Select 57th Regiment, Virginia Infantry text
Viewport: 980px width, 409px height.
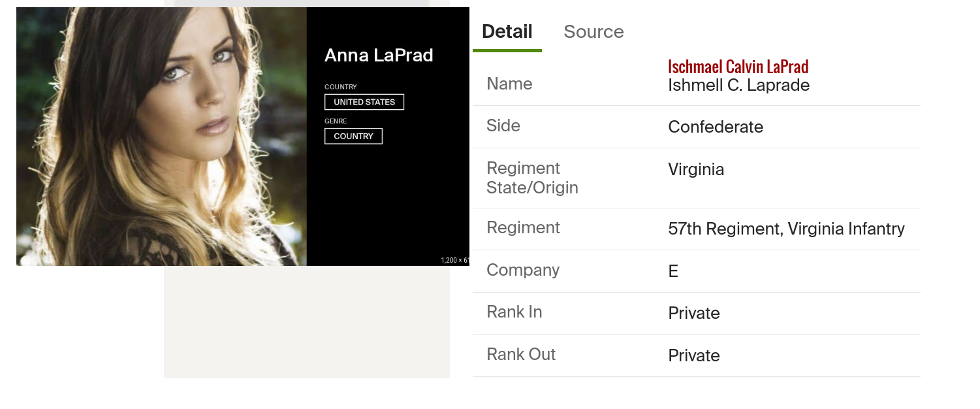786,229
